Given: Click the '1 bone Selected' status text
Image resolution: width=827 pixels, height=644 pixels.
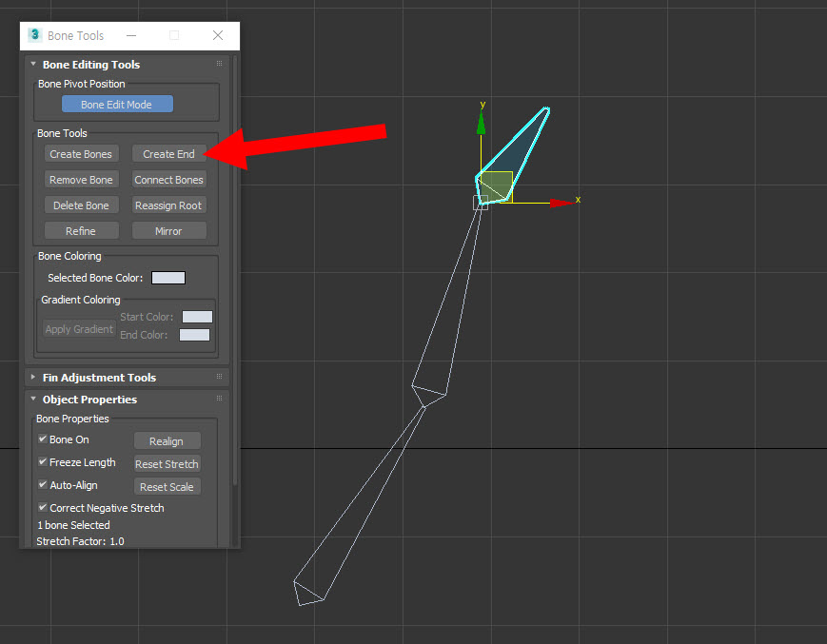Looking at the screenshot, I should click(74, 525).
